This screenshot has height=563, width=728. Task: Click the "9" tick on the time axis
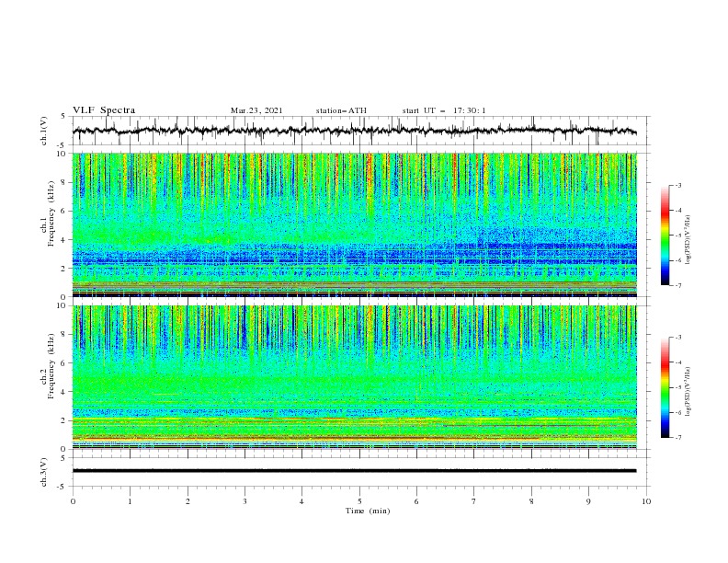(x=588, y=501)
